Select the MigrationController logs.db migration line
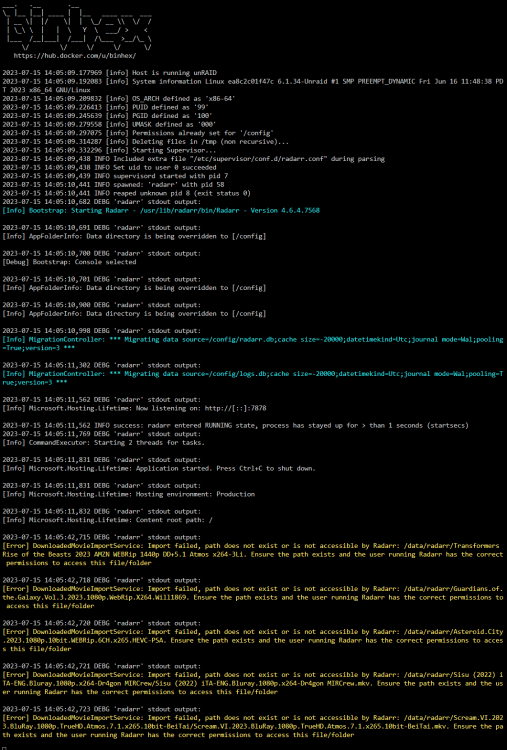The height and width of the screenshot is (750, 507). [x=253, y=378]
